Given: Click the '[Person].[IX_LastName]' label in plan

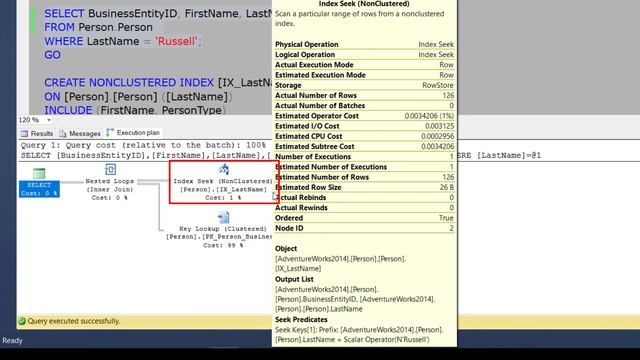Looking at the screenshot, I should [x=223, y=189].
